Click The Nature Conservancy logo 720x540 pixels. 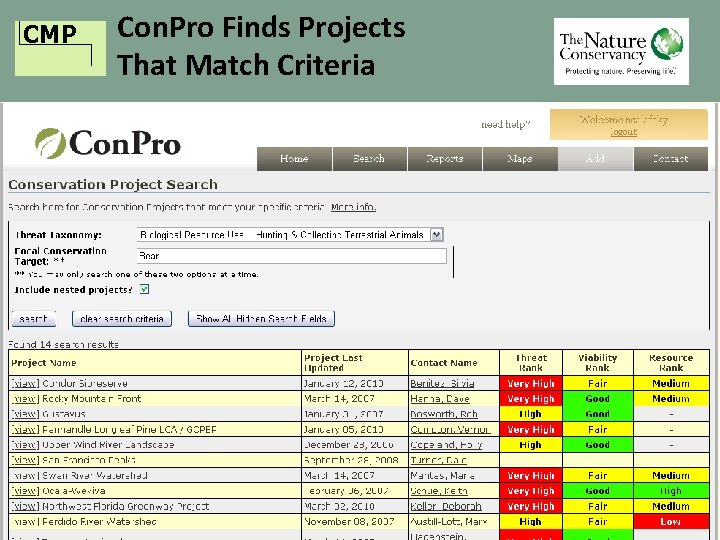click(621, 51)
